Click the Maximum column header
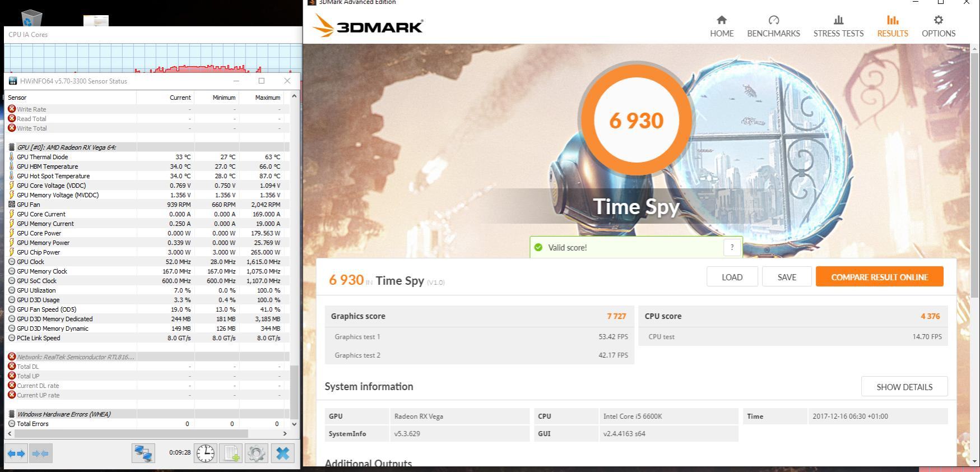980x472 pixels. (x=261, y=98)
